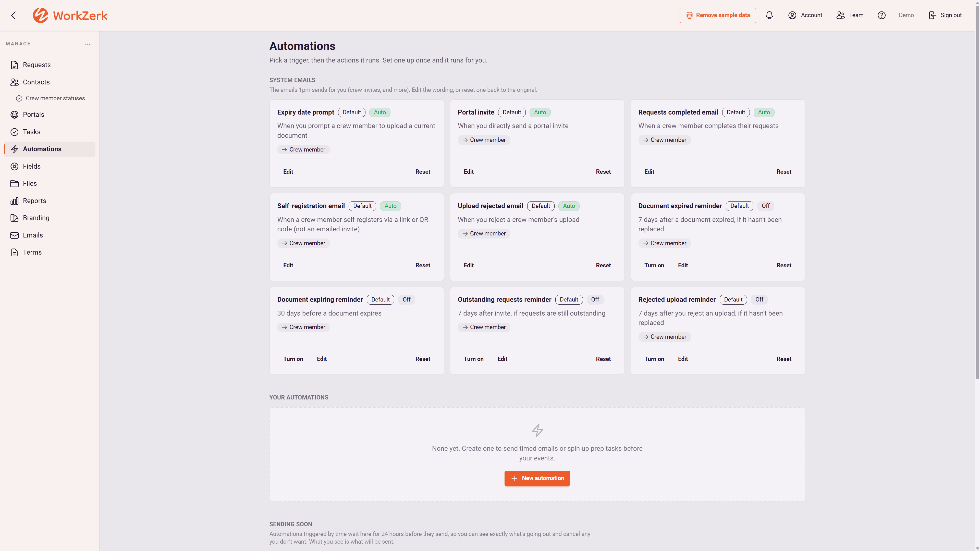Turn on Outstanding requests reminder

coord(474,359)
